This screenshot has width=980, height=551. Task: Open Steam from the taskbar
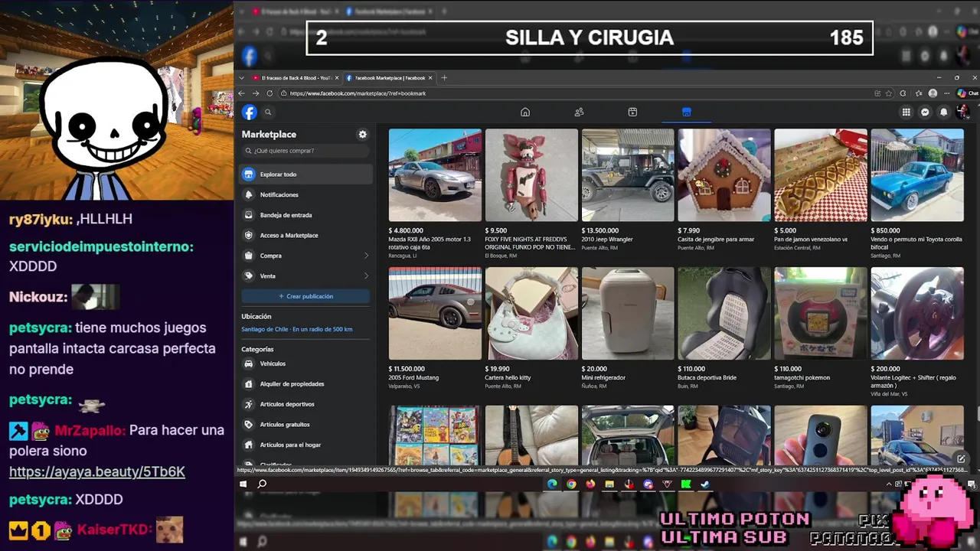705,484
